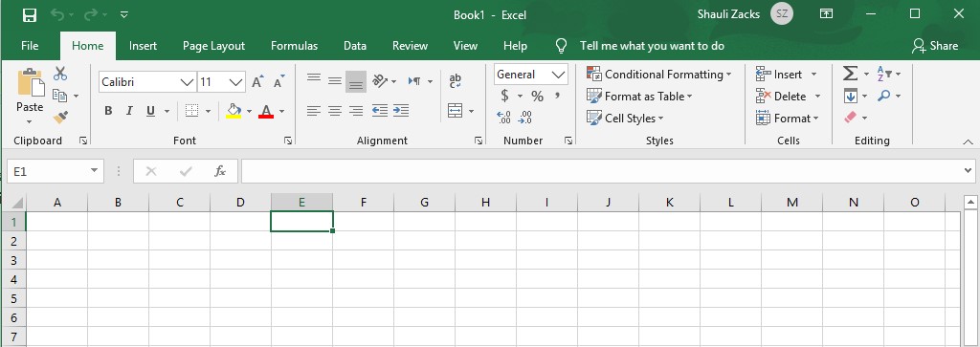Apply Accounting Number Format dollar icon
Image resolution: width=980 pixels, height=347 pixels.
pos(505,97)
